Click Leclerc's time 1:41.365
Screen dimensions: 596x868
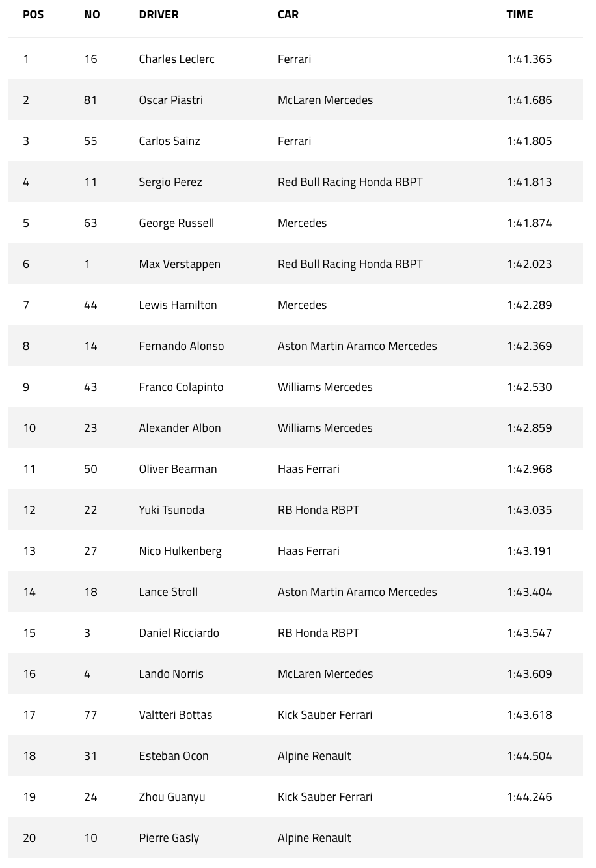pos(529,59)
